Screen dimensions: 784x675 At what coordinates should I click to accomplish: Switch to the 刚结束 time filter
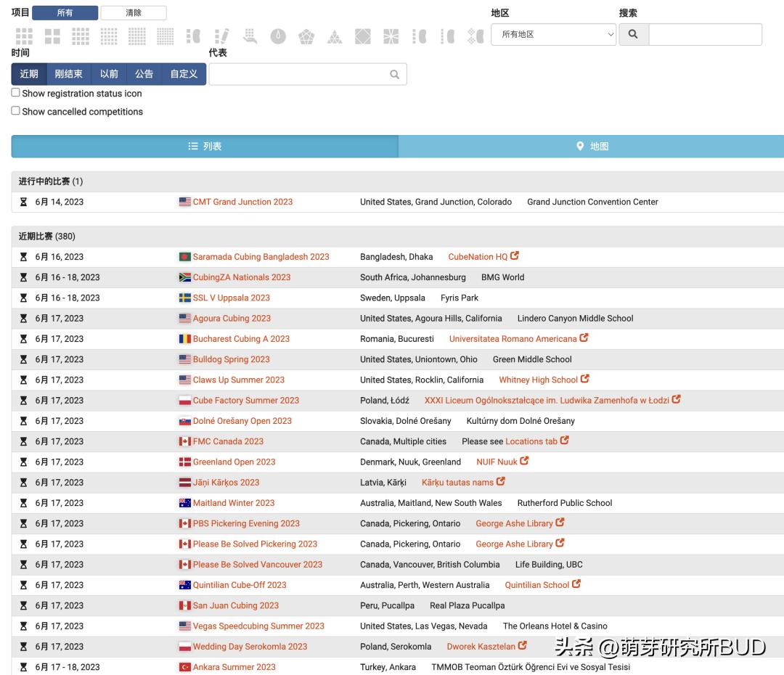[69, 74]
